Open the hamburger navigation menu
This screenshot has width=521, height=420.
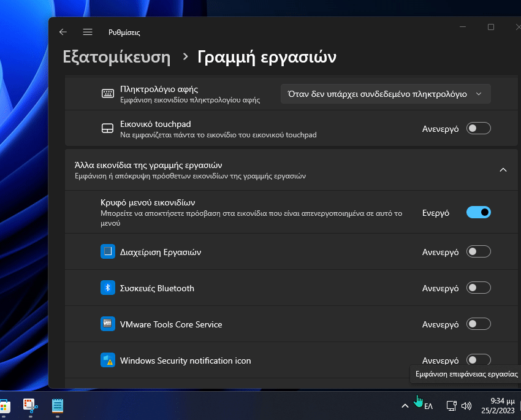coord(88,32)
